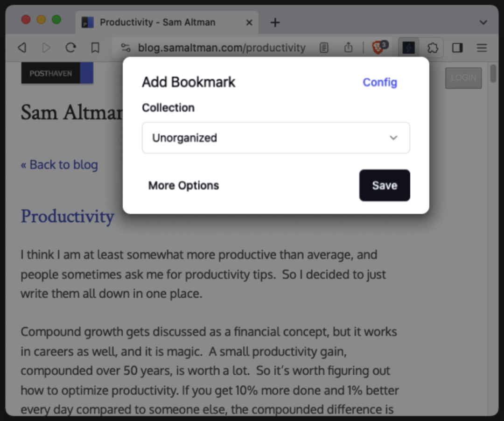Reload the current page

coord(70,48)
